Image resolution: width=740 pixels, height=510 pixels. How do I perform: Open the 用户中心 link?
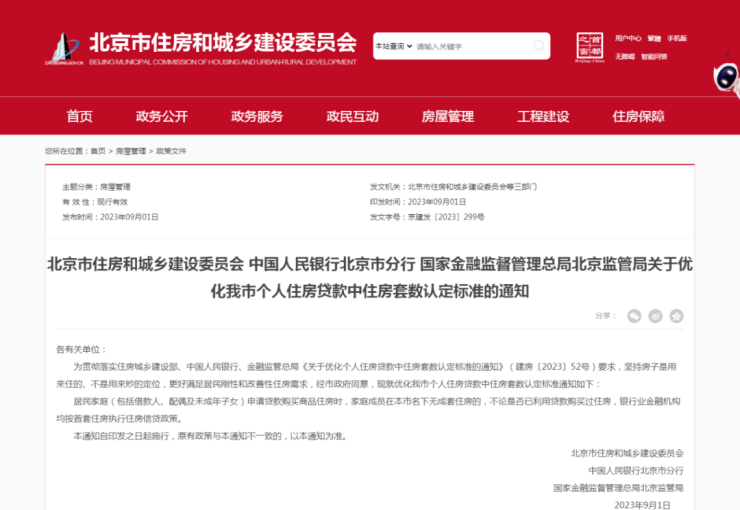(x=628, y=38)
